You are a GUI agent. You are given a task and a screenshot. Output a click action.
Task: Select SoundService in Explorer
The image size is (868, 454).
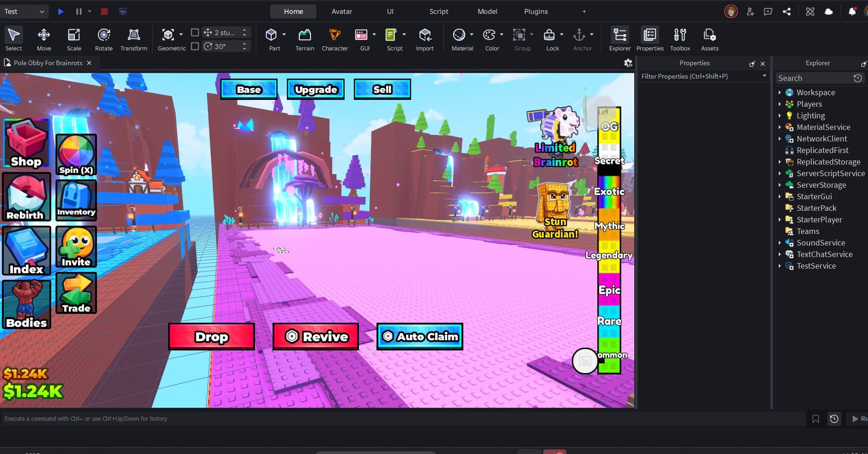point(821,243)
